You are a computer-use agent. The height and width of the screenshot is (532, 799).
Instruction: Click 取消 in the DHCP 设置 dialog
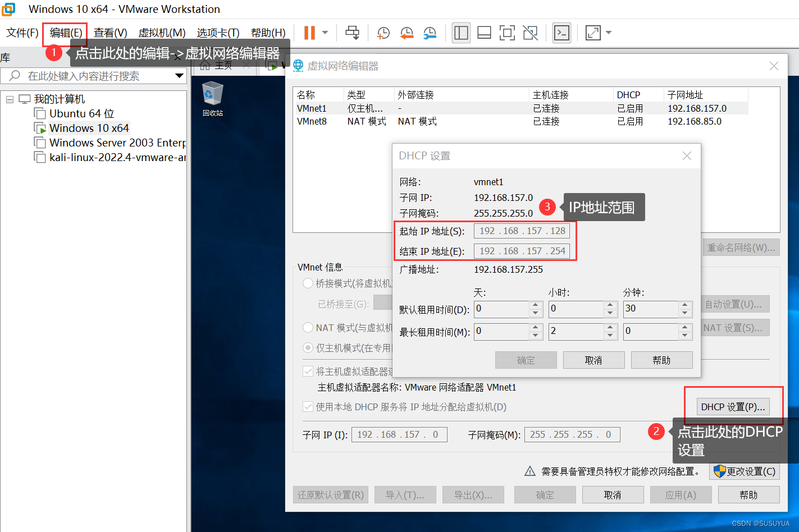coord(593,360)
